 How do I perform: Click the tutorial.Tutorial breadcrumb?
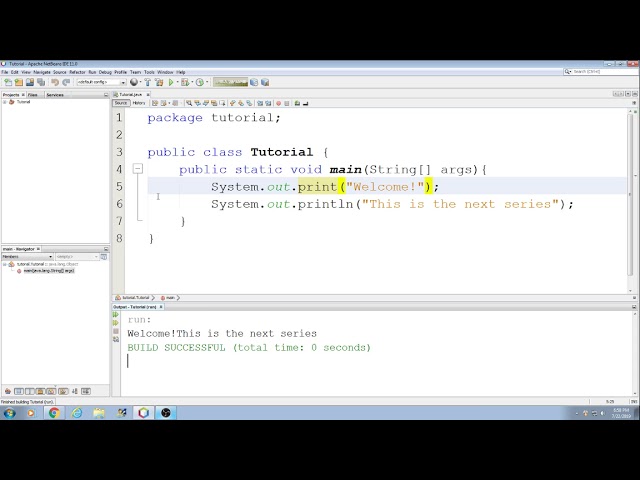[135, 298]
